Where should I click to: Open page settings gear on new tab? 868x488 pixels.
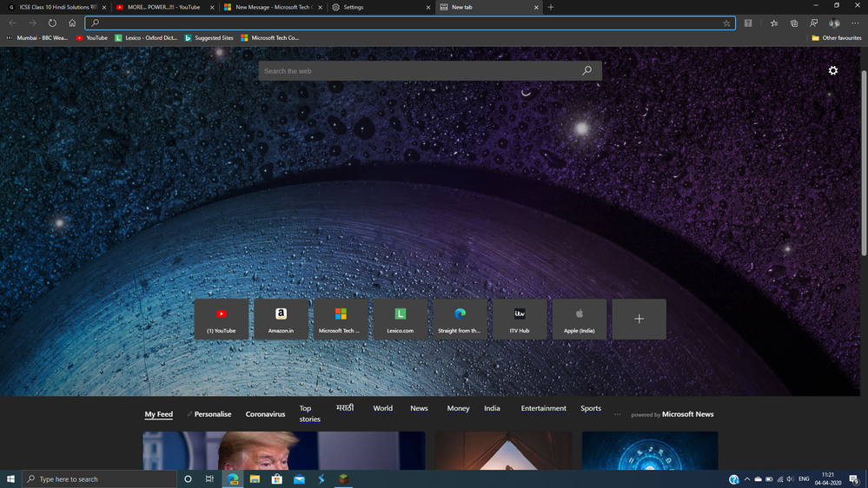click(832, 70)
